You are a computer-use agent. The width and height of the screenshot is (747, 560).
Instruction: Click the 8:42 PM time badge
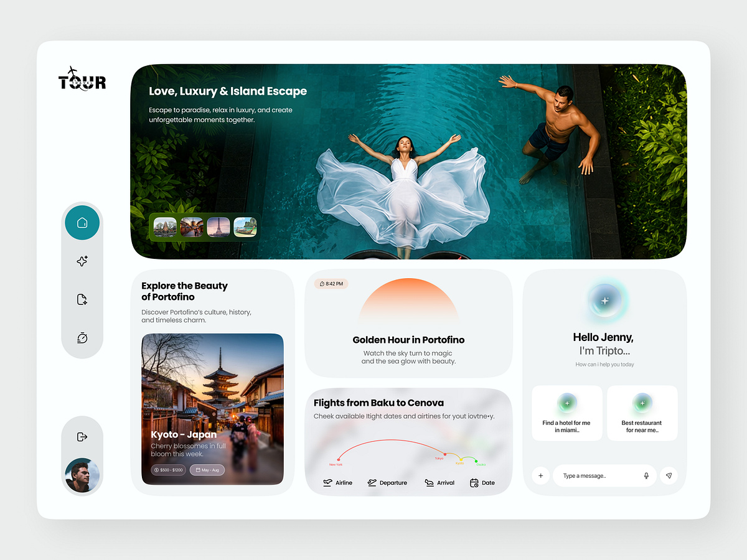point(331,284)
